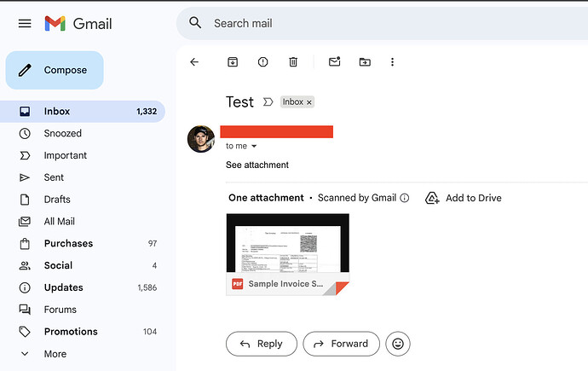The height and width of the screenshot is (371, 588).
Task: Mark the email as unread
Action: 334,62
